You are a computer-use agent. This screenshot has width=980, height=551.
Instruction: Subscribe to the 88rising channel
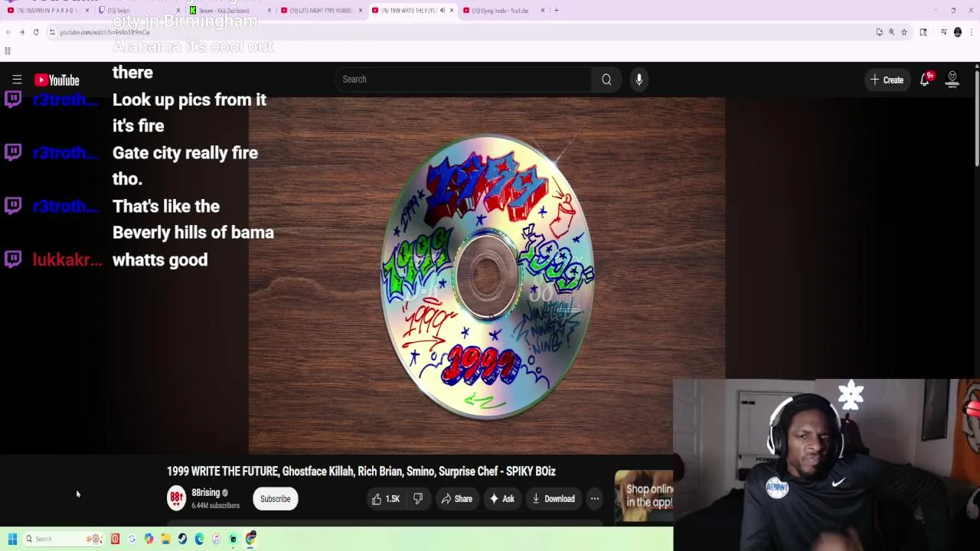click(275, 499)
